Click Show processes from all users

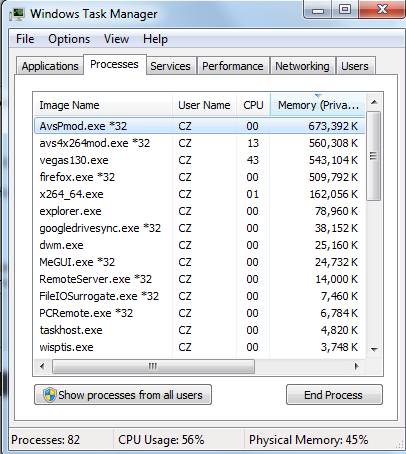point(123,395)
